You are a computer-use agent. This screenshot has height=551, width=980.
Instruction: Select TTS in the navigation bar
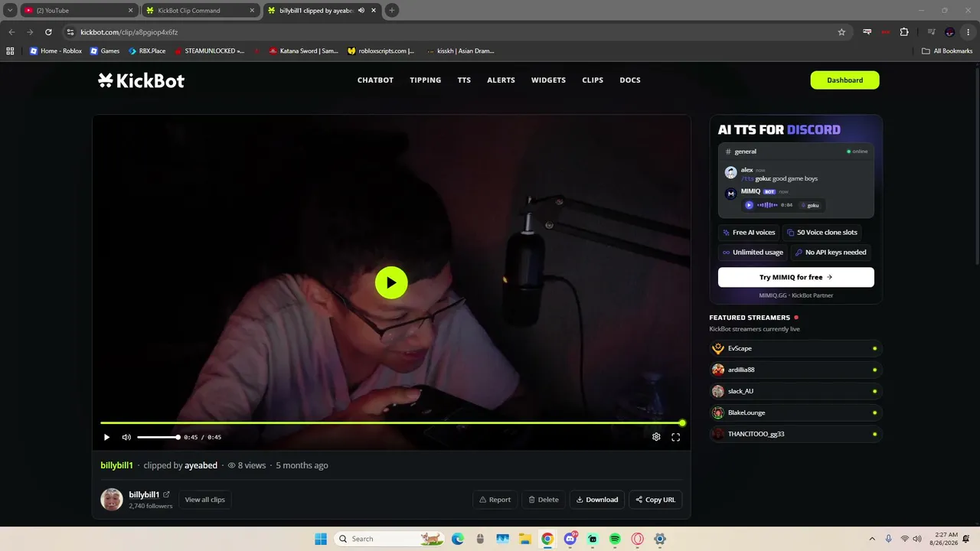464,80
